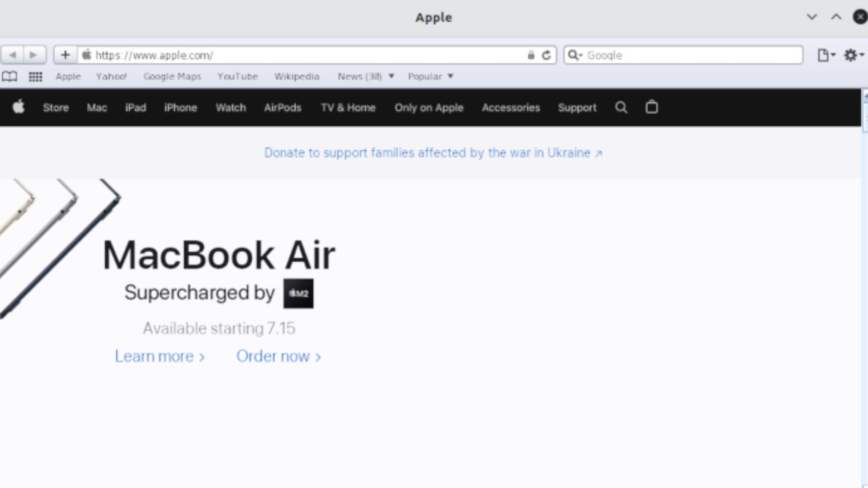
Task: Open the Yahoo! bookmark
Action: click(111, 76)
